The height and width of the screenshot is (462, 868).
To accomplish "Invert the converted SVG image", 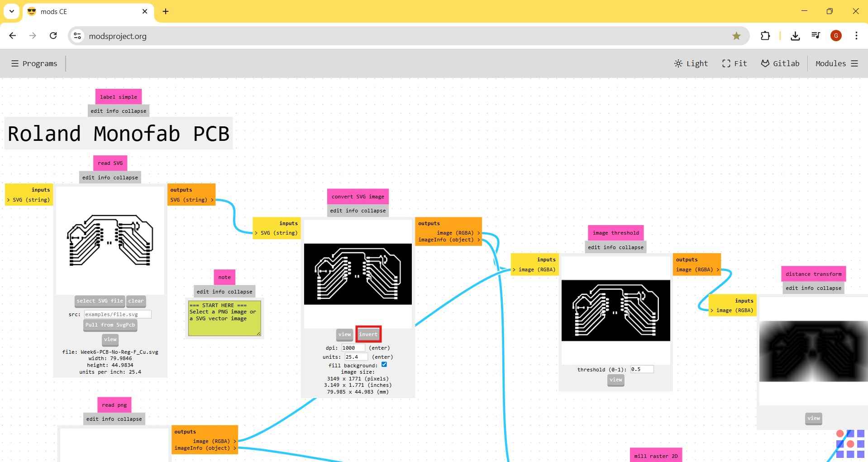I will click(368, 335).
